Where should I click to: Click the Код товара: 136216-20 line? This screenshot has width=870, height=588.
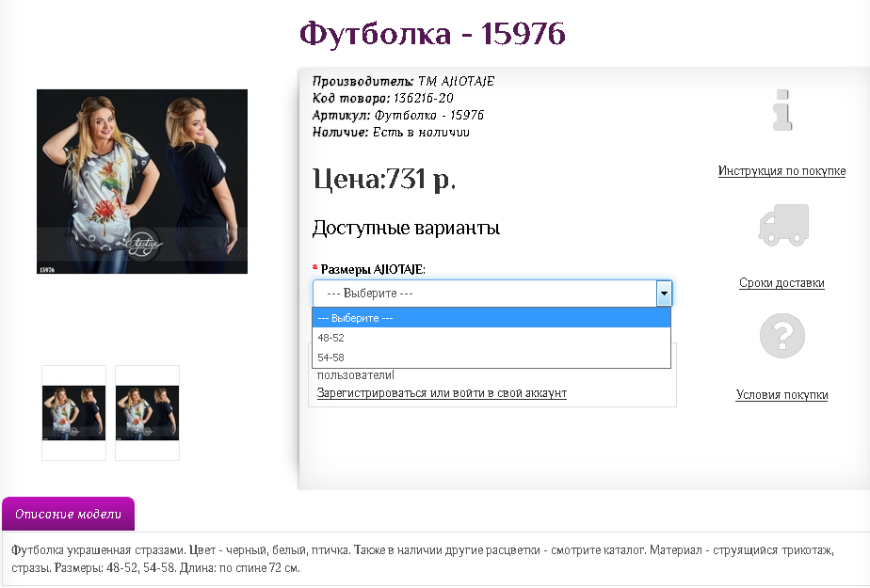383,98
